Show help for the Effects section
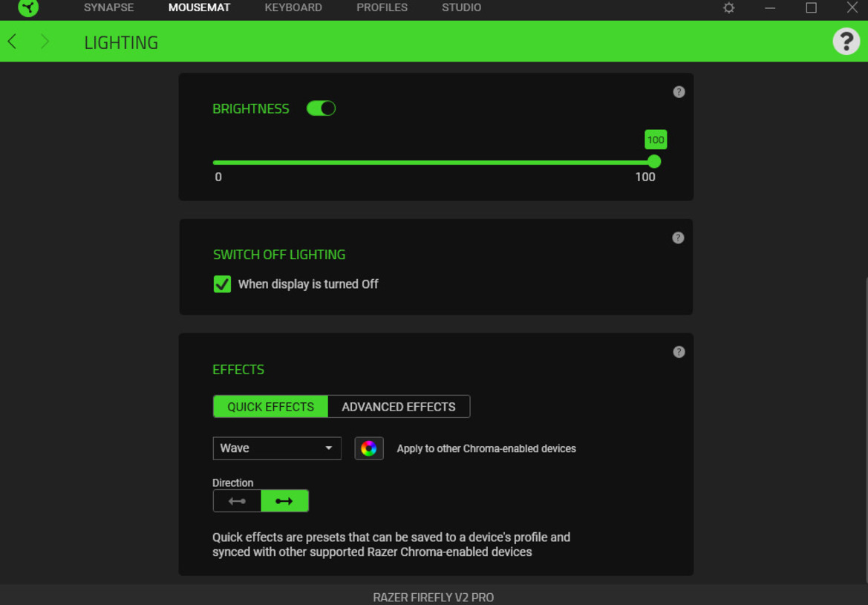This screenshot has width=868, height=605. point(679,352)
